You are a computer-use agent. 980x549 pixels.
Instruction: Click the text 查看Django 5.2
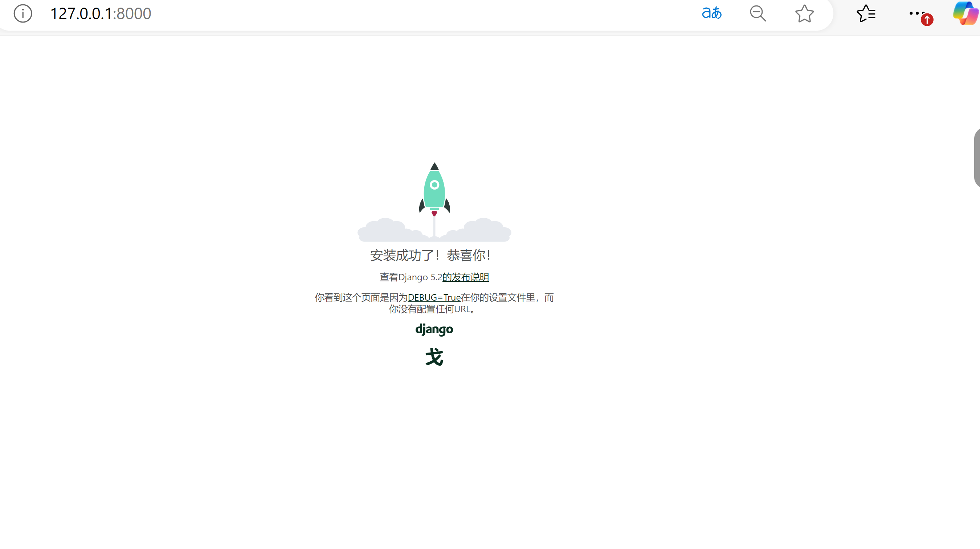411,277
